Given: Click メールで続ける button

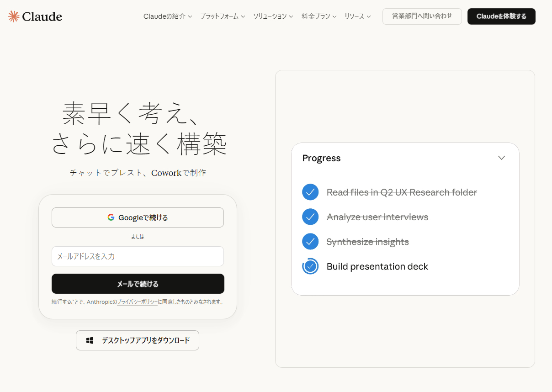Looking at the screenshot, I should click(138, 284).
